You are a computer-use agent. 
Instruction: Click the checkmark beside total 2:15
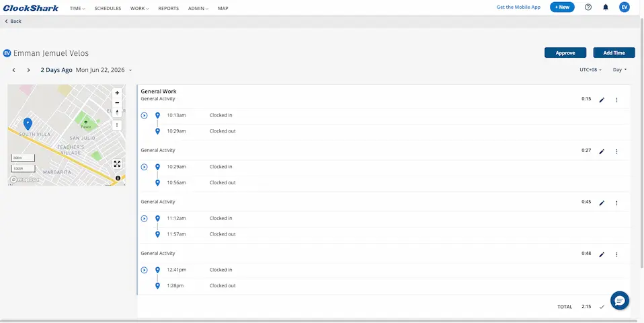(602, 307)
